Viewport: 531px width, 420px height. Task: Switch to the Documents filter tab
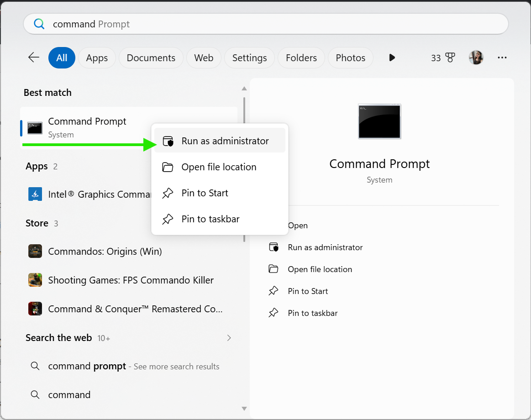[151, 58]
